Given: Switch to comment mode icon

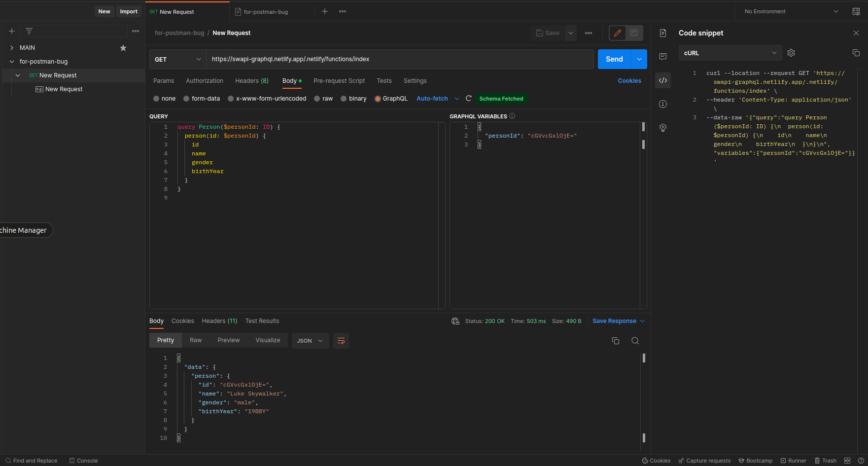Looking at the screenshot, I should coord(634,33).
